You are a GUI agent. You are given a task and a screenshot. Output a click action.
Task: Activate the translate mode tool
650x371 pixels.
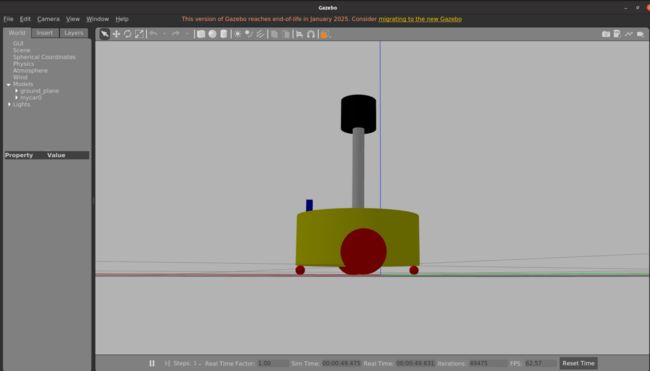pos(116,34)
